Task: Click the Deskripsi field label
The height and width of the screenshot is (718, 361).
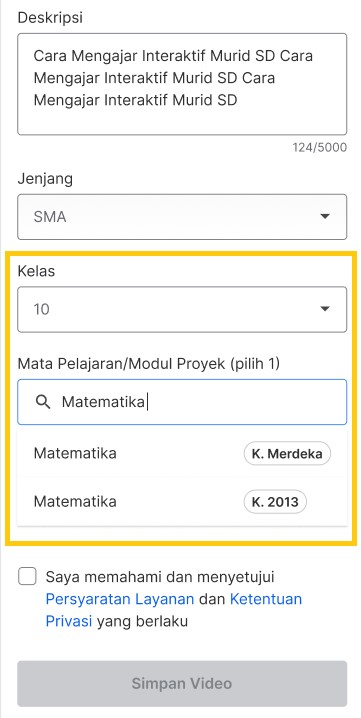Action: pos(50,17)
